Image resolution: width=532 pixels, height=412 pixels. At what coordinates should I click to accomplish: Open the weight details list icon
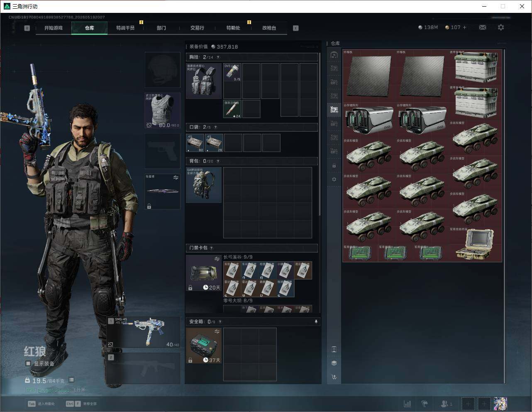click(x=71, y=380)
